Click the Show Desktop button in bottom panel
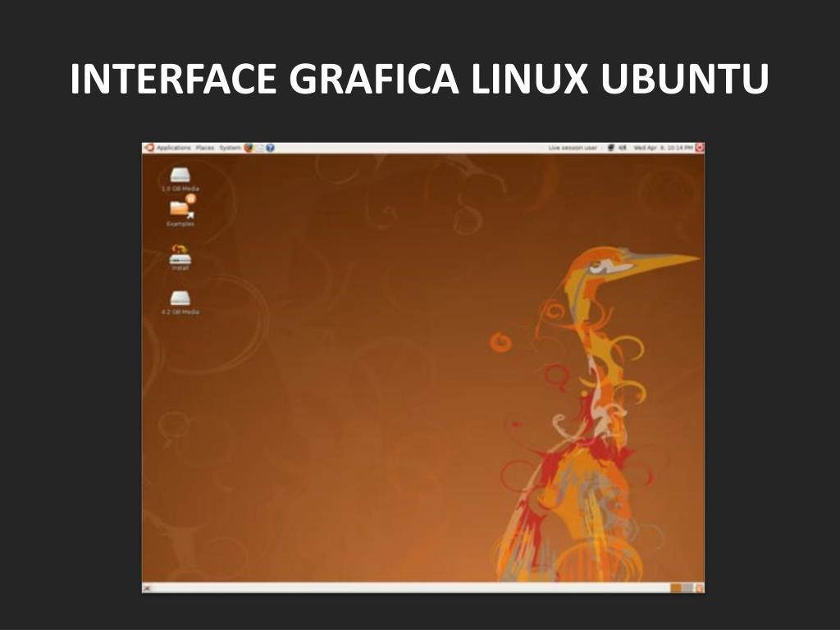Screen dimensions: 840x630 148,588
